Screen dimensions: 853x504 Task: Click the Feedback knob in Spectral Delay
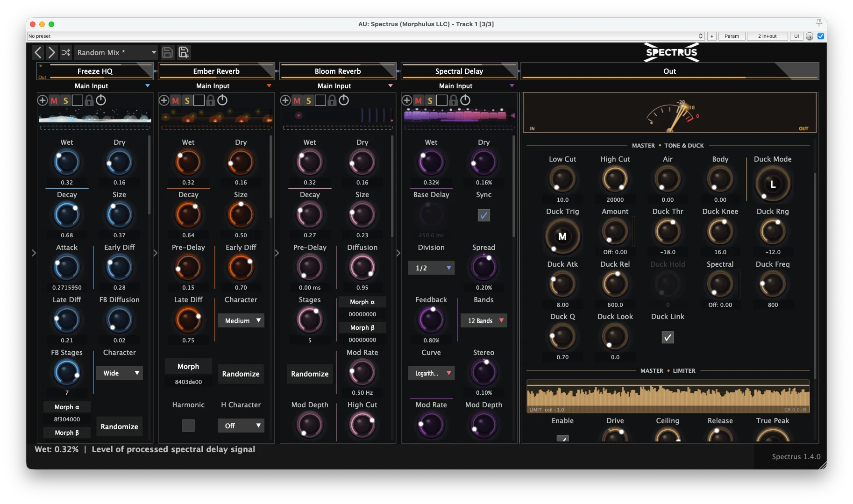431,320
